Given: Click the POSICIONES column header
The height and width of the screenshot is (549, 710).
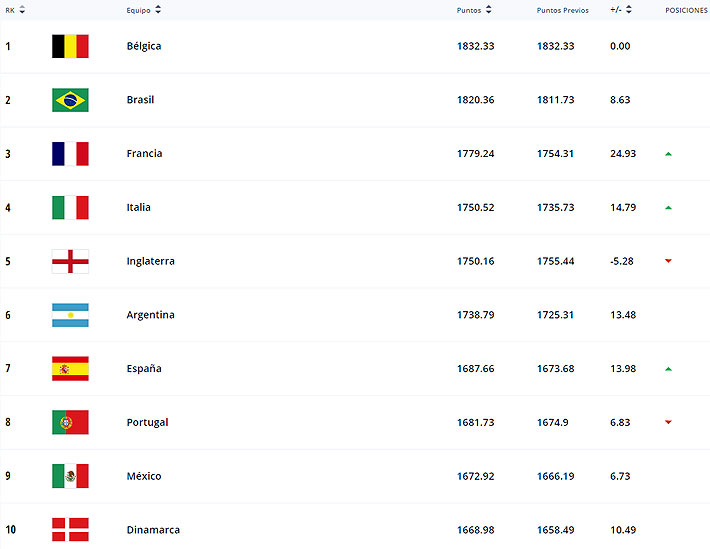Looking at the screenshot, I should (686, 10).
